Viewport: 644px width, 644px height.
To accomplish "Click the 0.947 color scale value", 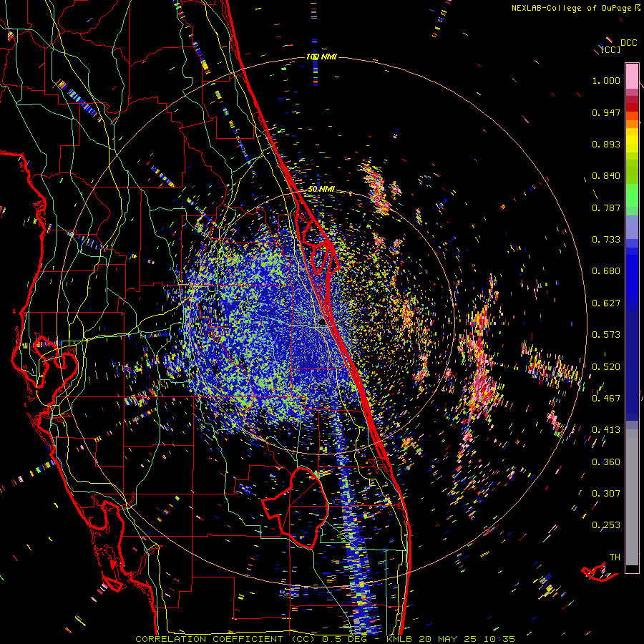I will click(606, 112).
